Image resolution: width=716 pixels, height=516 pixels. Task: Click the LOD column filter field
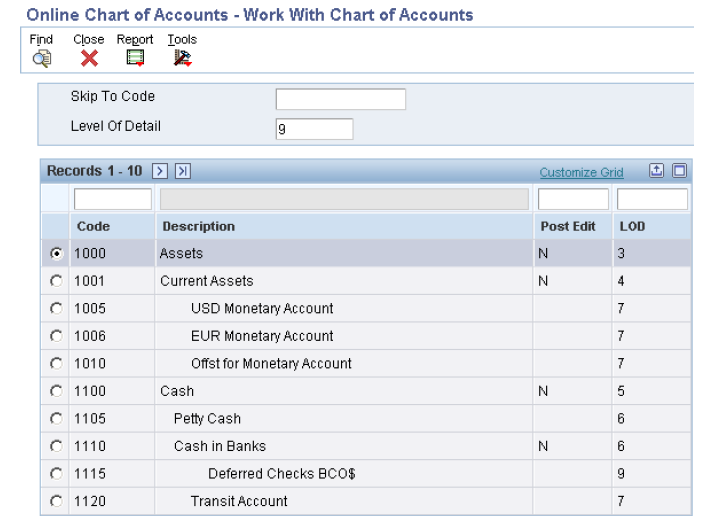click(x=652, y=199)
